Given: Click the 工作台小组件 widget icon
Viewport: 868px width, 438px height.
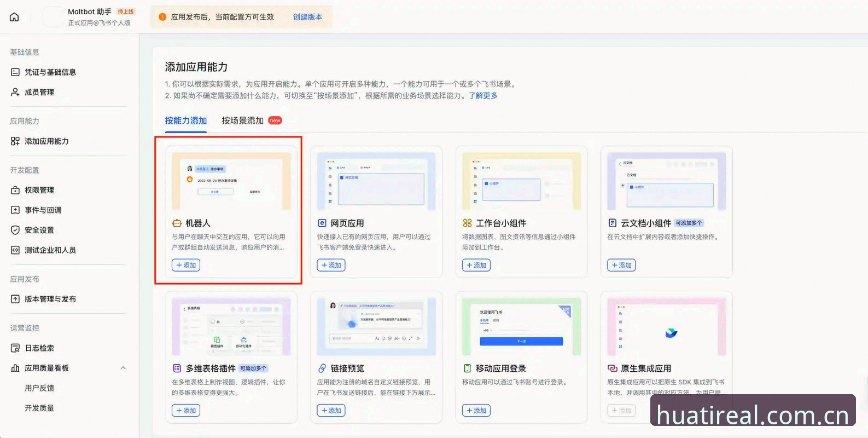Looking at the screenshot, I should pyautogui.click(x=467, y=223).
